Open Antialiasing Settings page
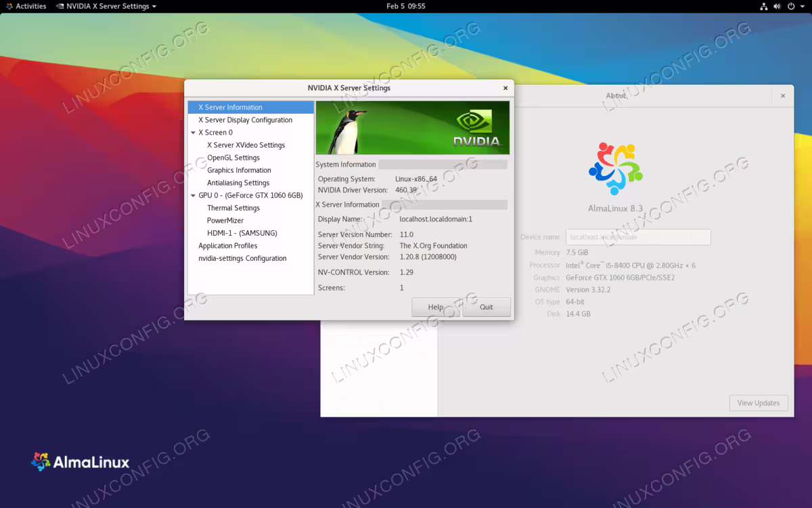This screenshot has height=508, width=812. coord(238,183)
